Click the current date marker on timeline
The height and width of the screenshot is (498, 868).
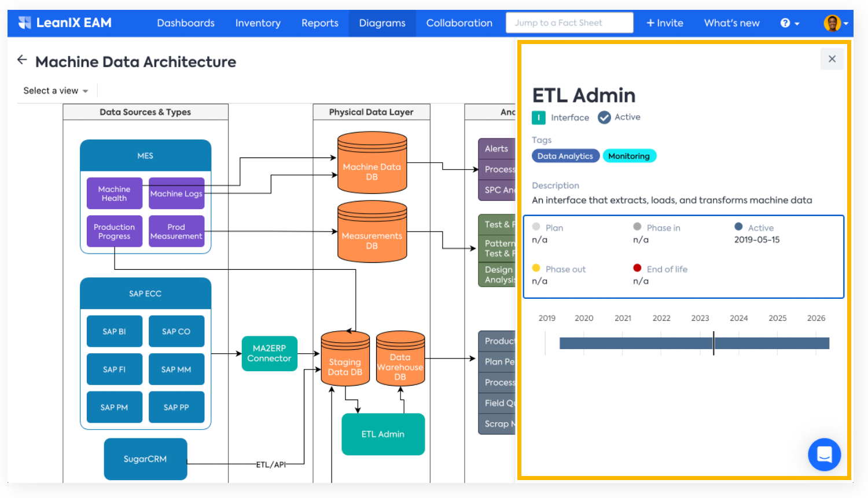713,343
